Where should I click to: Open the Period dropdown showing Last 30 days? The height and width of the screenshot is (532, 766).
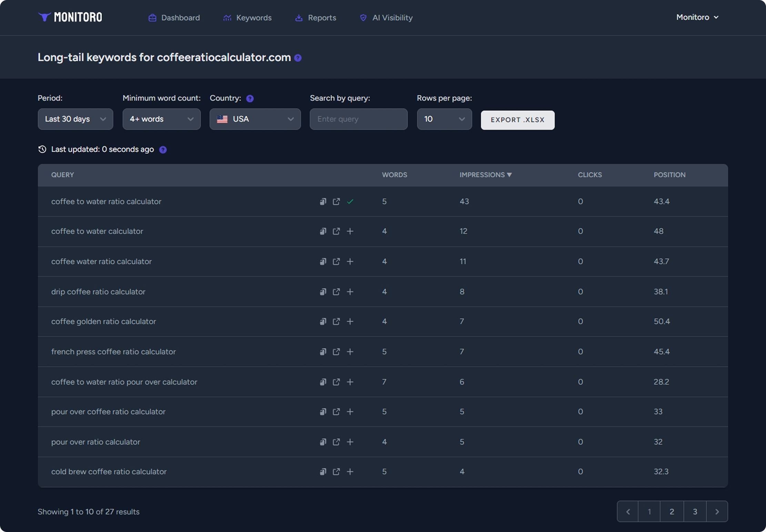[75, 119]
